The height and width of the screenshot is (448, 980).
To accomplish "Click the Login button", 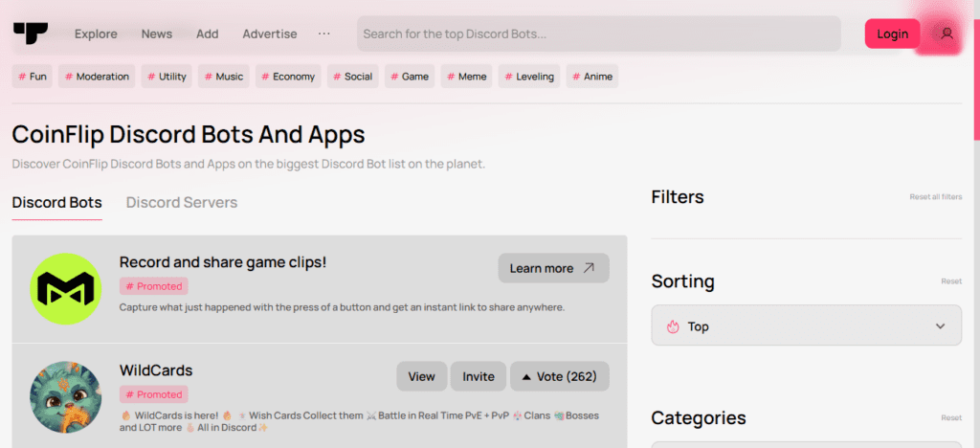I will 893,34.
